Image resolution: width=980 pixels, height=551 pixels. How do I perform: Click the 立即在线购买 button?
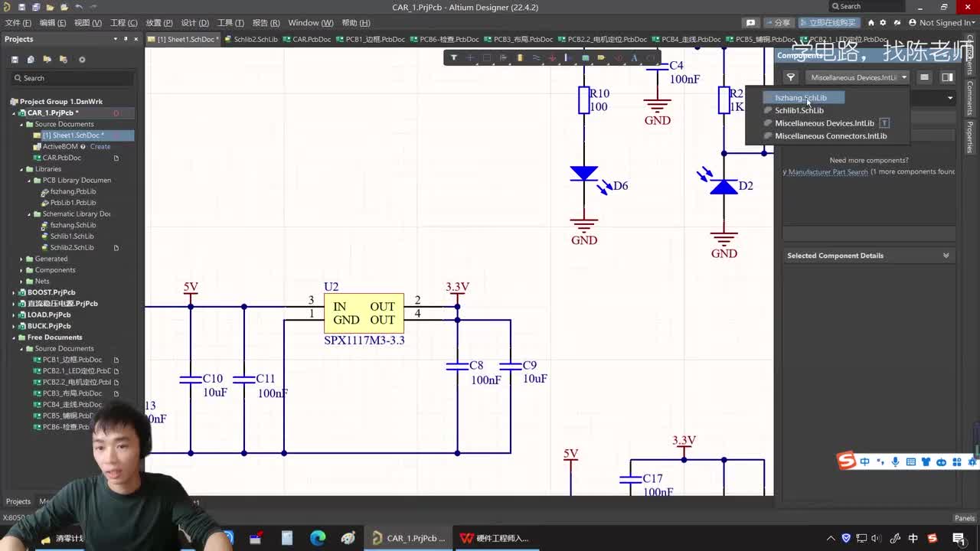828,23
